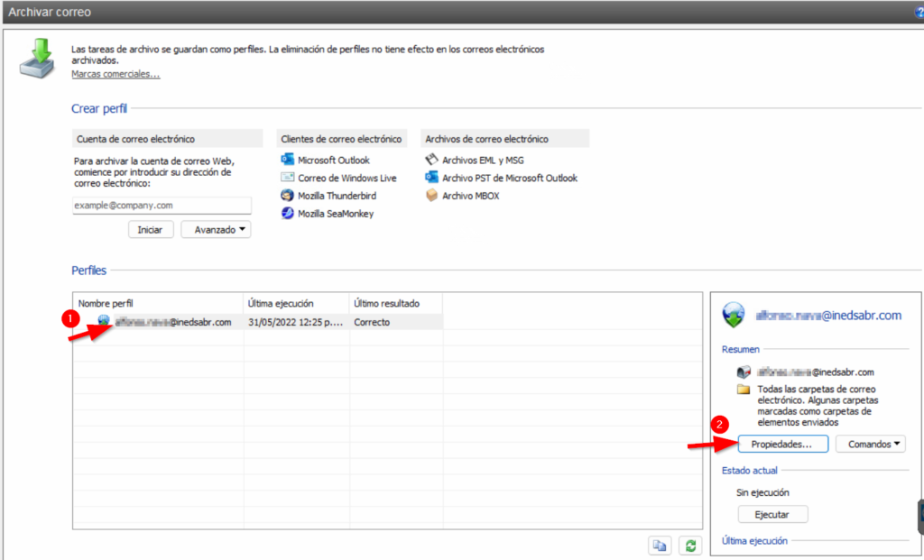Sort by Nombre perfil column header
Image resolution: width=924 pixels, height=560 pixels.
[x=158, y=303]
